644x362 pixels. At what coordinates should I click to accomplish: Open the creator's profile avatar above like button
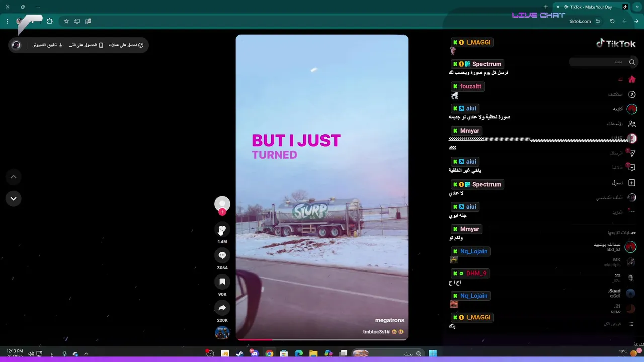tap(222, 203)
